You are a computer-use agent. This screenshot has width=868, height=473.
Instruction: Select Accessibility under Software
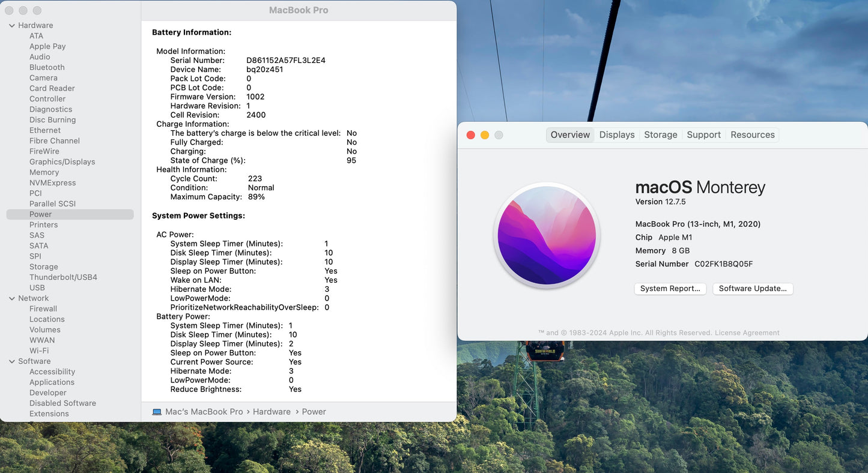click(52, 372)
